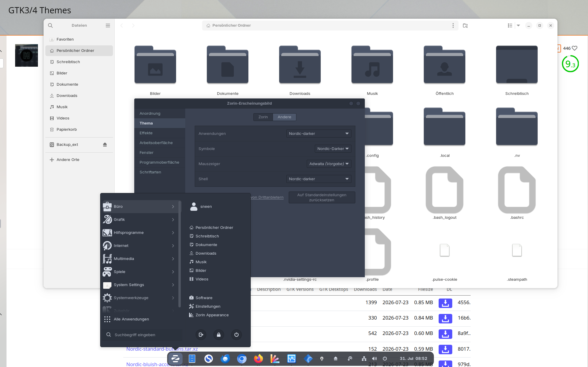Click the logout icon in start menu

click(201, 335)
